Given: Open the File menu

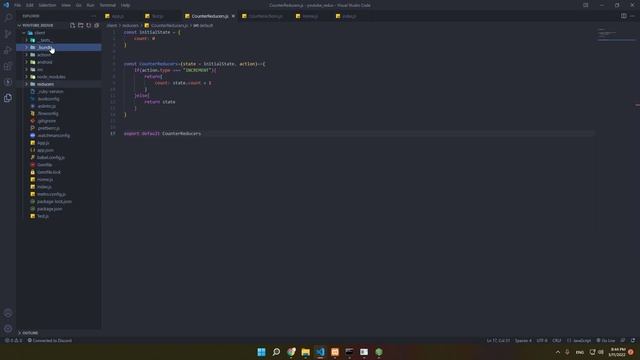Looking at the screenshot, I should click(x=18, y=5).
